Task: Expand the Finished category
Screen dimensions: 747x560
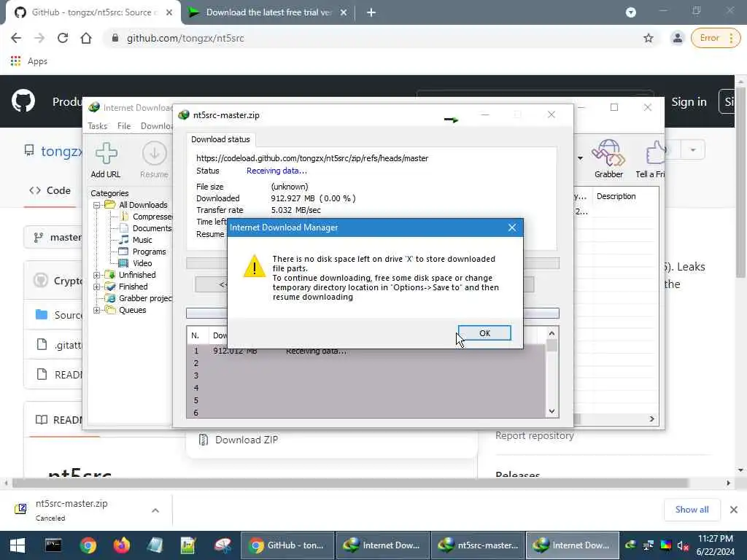Action: coord(96,287)
